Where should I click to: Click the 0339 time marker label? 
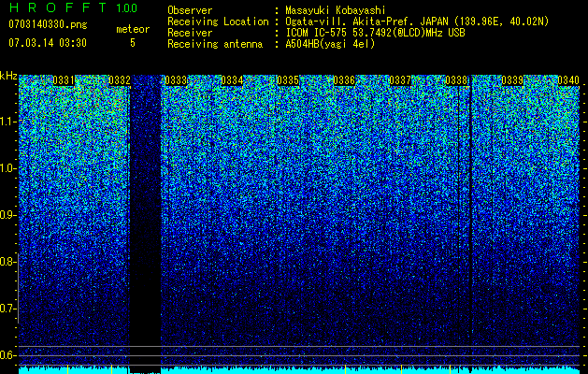(x=512, y=80)
